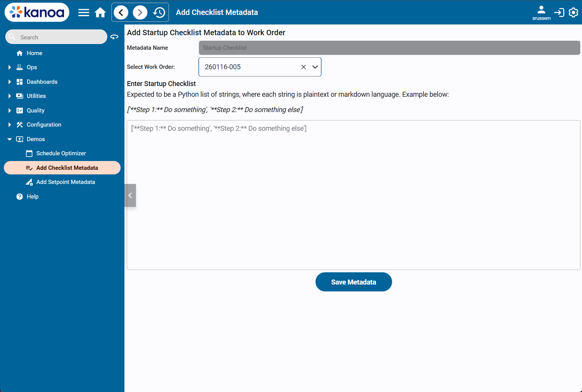Open the Help page link
The width and height of the screenshot is (582, 392).
33,197
